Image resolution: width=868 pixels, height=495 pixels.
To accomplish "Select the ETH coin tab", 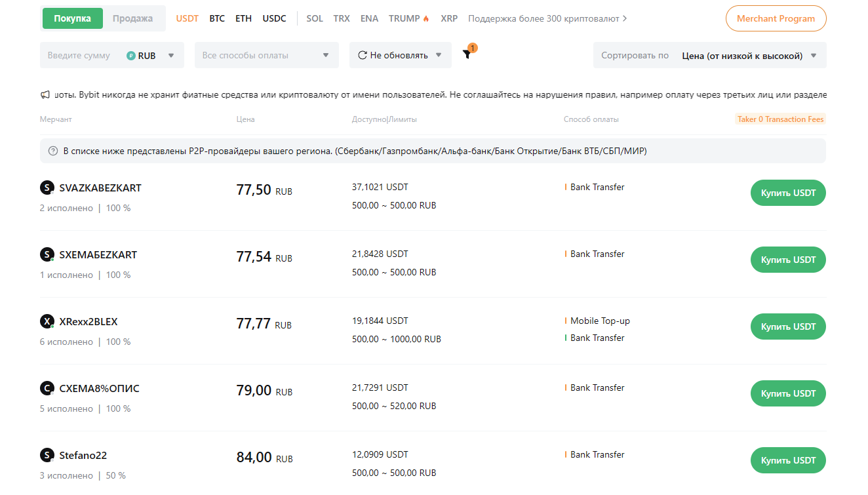I will tap(243, 18).
